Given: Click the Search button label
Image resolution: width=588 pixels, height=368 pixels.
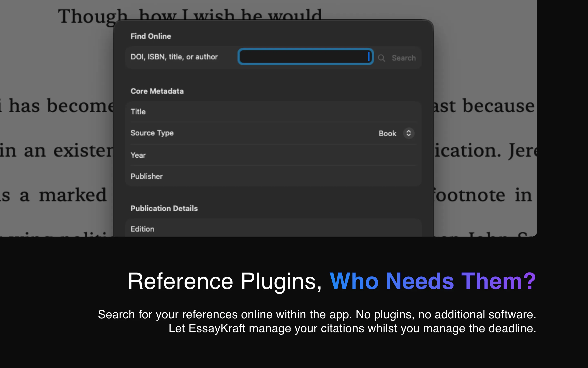Looking at the screenshot, I should click(404, 58).
